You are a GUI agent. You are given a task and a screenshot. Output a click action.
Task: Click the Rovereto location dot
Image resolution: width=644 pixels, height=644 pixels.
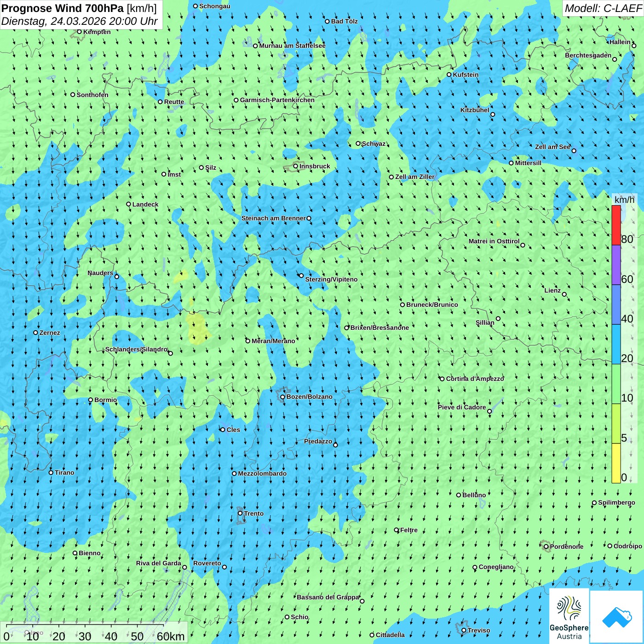[224, 567]
